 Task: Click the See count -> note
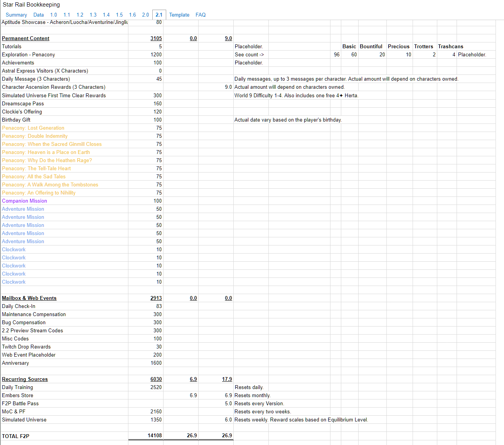click(x=249, y=54)
